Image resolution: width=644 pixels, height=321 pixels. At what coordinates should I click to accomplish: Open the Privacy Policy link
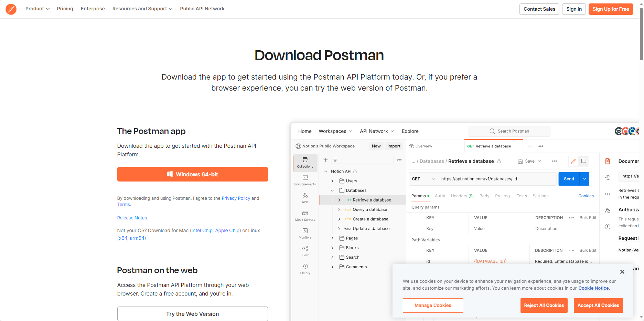pos(236,198)
